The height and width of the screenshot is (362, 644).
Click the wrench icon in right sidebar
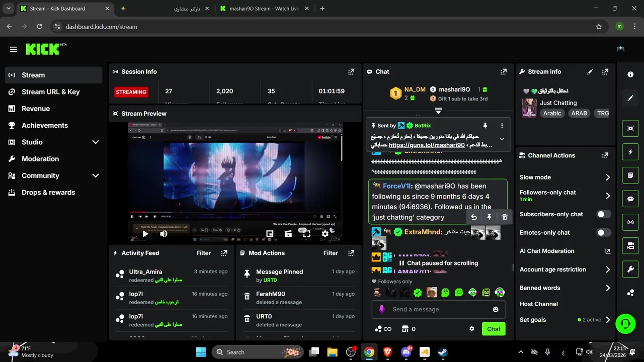click(630, 269)
